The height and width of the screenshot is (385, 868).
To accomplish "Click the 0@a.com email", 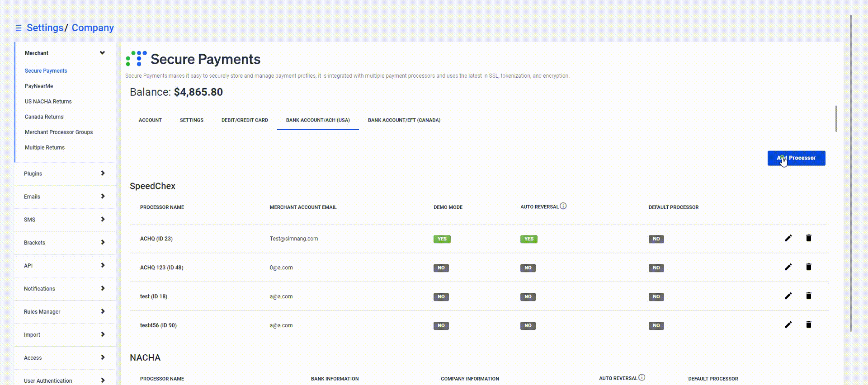I will tap(281, 268).
